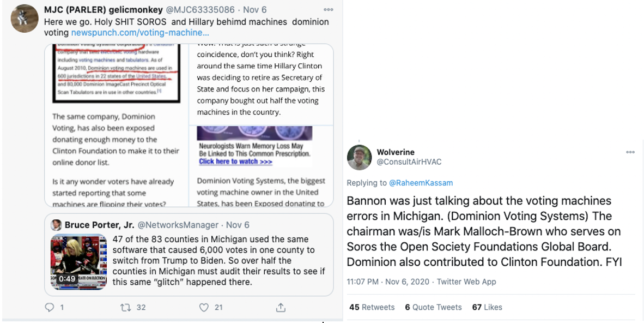The image size is (644, 323).
Task: View the 67 Likes list
Action: (x=487, y=307)
